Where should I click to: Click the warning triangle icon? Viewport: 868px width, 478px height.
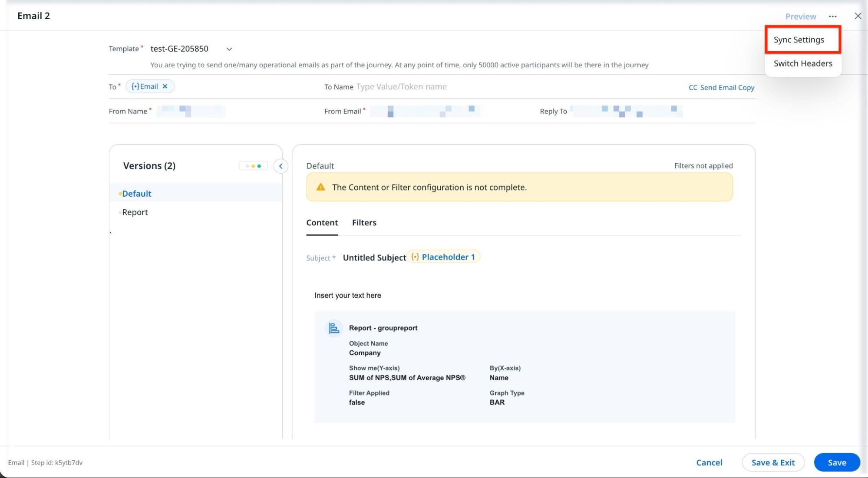point(320,187)
